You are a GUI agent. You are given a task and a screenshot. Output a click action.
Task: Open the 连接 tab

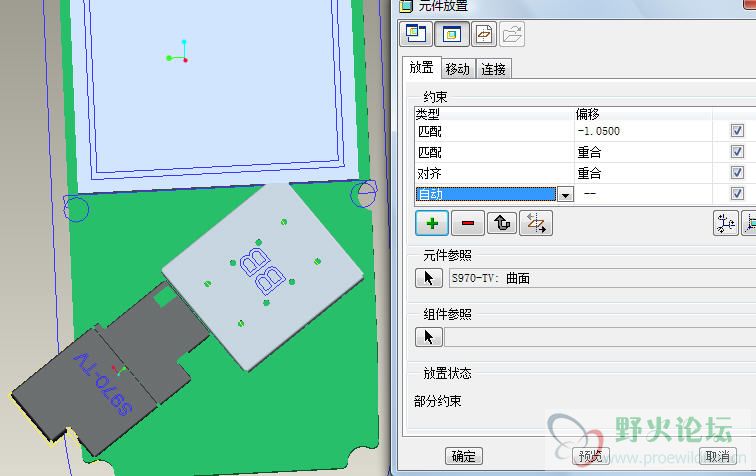pos(493,69)
